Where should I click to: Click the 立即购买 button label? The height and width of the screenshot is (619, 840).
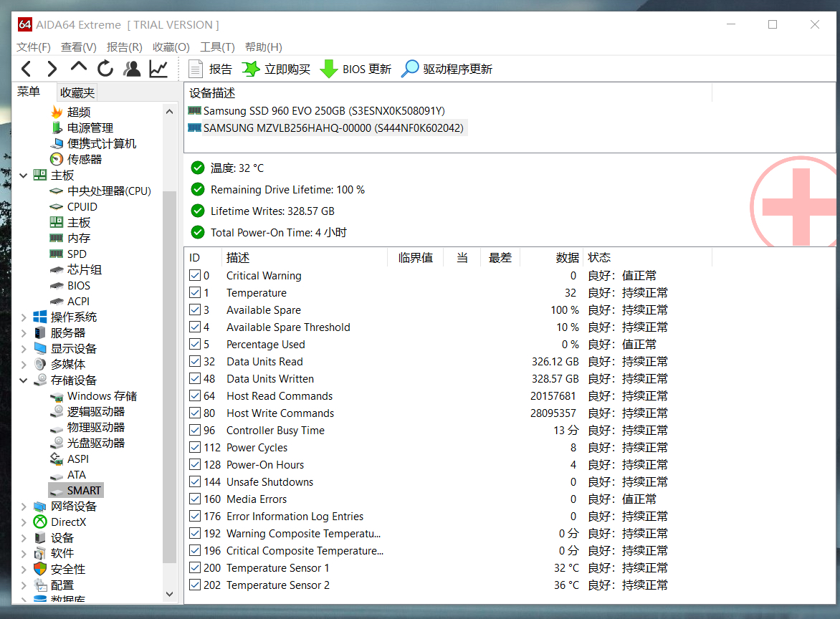[287, 69]
